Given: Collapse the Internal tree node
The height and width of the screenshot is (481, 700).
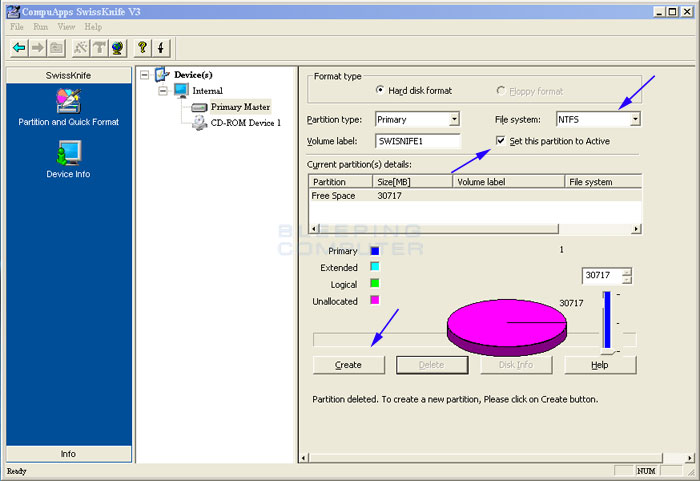Looking at the screenshot, I should (163, 91).
